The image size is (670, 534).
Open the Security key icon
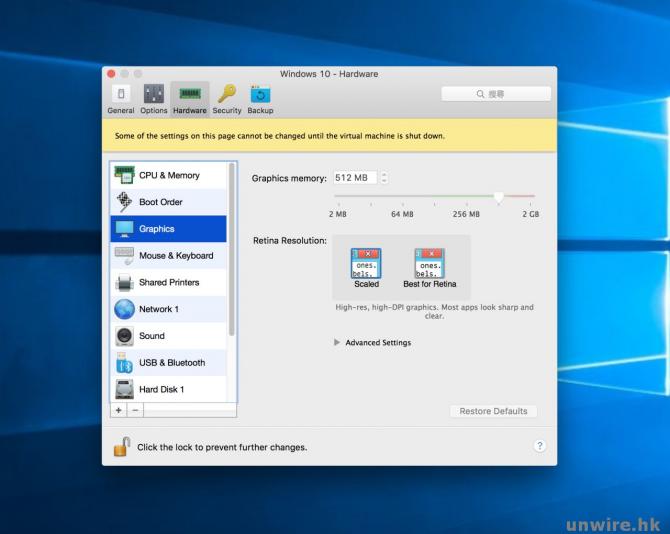(227, 94)
